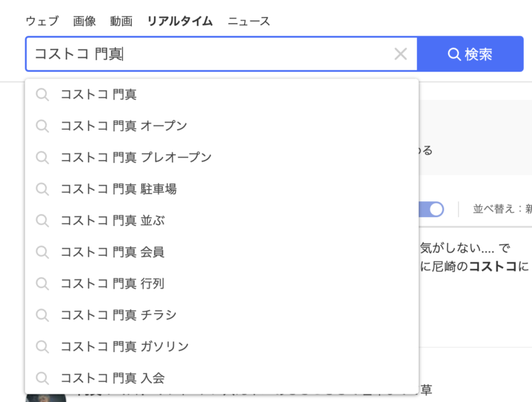532x402 pixels.
Task: Click magnifier icon beside チラシ suggestion
Action: point(42,315)
